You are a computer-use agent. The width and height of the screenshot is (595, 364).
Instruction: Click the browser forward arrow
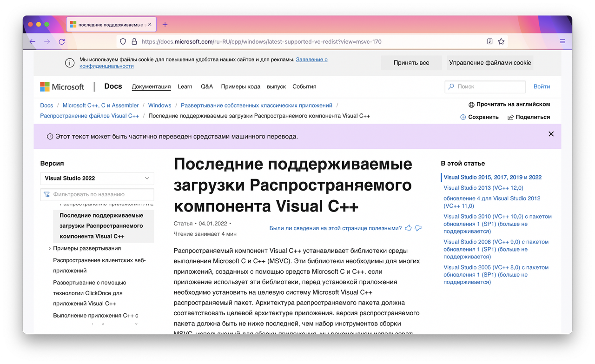(47, 41)
